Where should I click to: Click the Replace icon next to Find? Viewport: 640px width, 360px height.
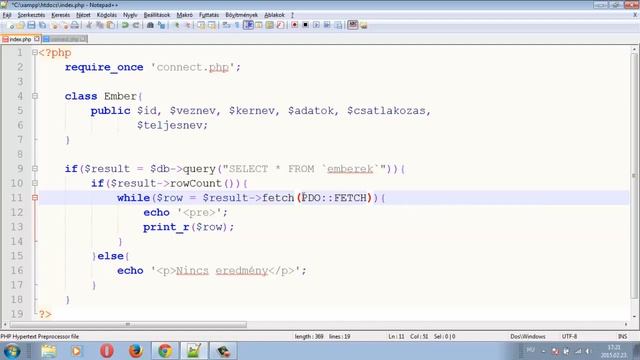pos(162,25)
